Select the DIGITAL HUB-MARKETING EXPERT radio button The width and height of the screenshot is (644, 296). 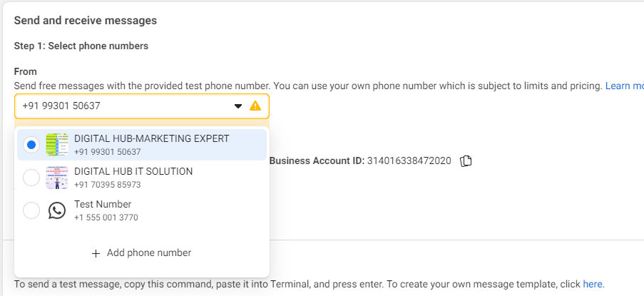click(31, 145)
